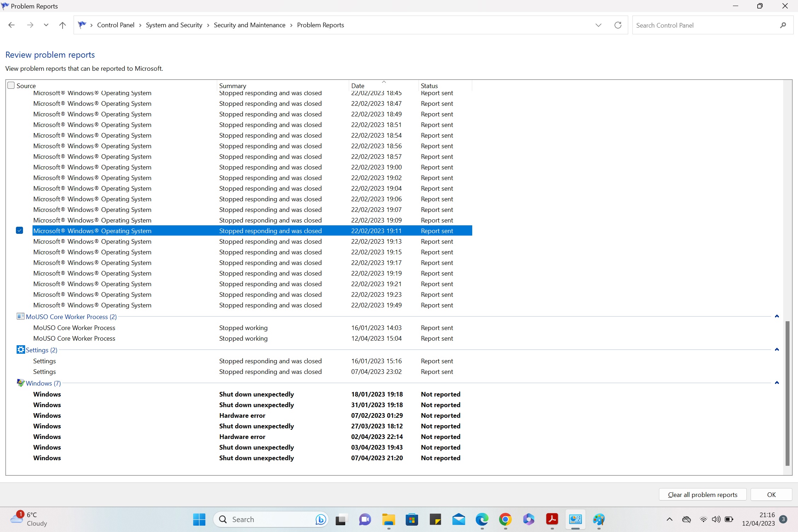Click the search magnifier icon in Control Panel
This screenshot has height=532, width=798.
[x=783, y=25]
